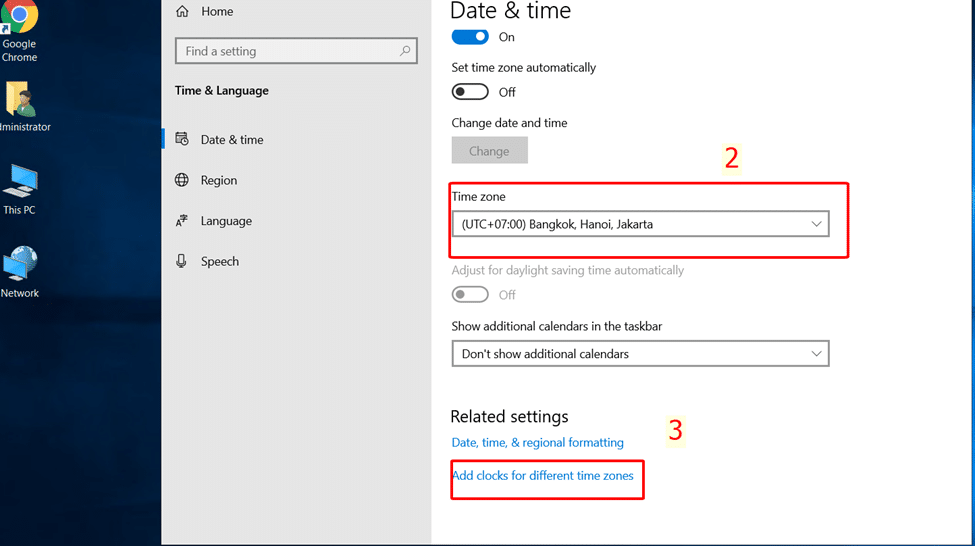Select Region in the sidebar menu

click(x=219, y=181)
